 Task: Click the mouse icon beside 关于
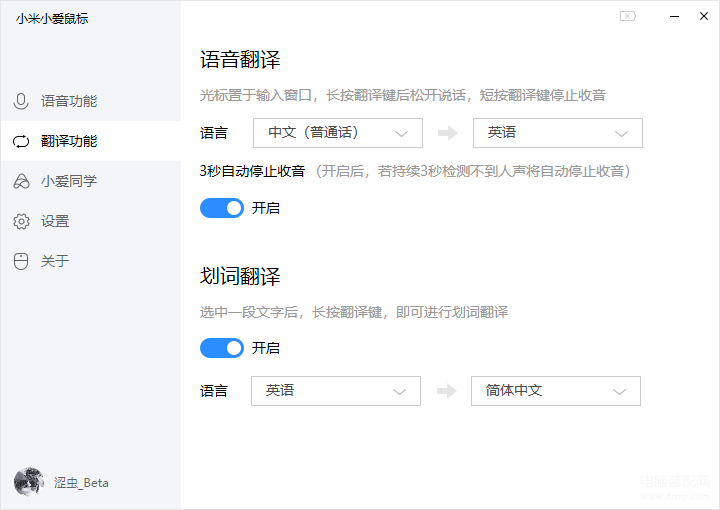pyautogui.click(x=21, y=261)
